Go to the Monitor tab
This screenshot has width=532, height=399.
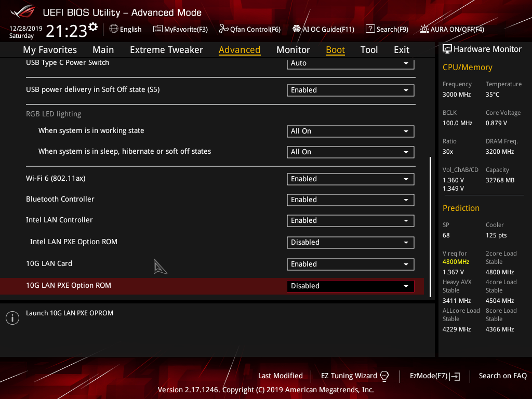coord(293,50)
